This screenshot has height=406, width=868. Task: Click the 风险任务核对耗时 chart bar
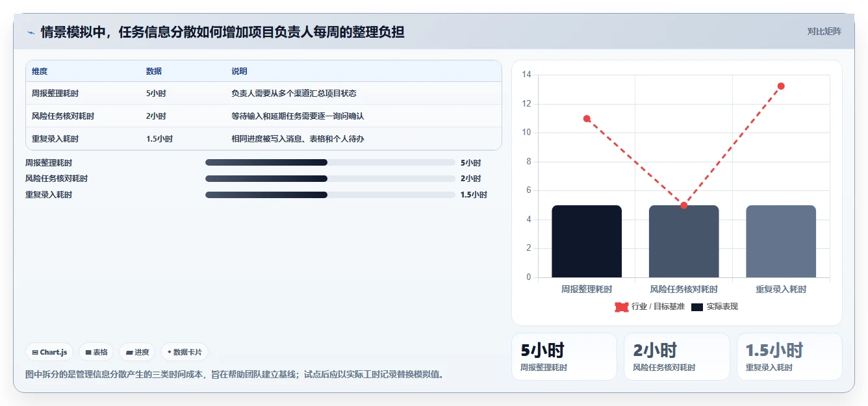683,242
